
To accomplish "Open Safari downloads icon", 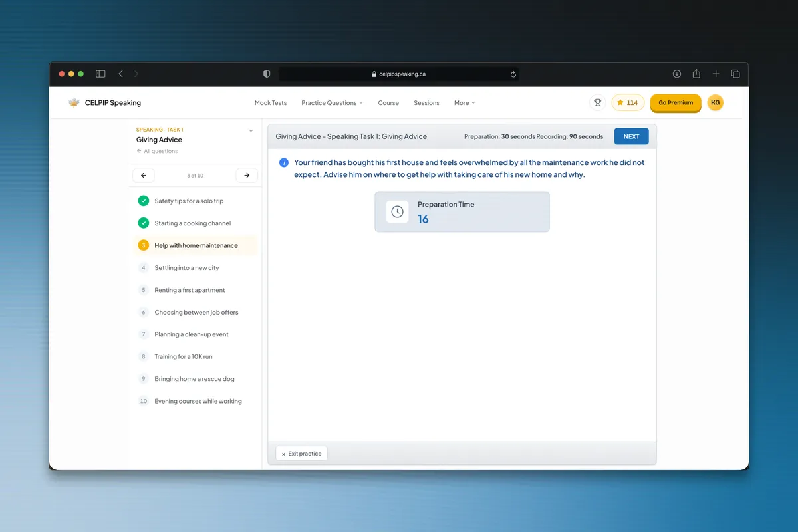I will (677, 74).
